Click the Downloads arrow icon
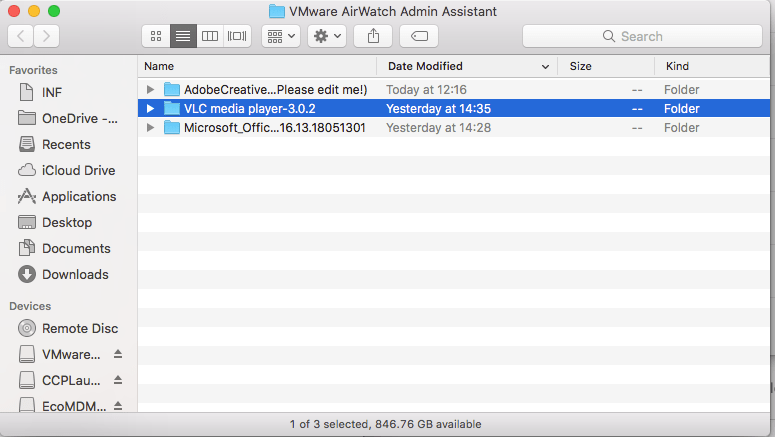Image resolution: width=775 pixels, height=437 pixels. (27, 274)
